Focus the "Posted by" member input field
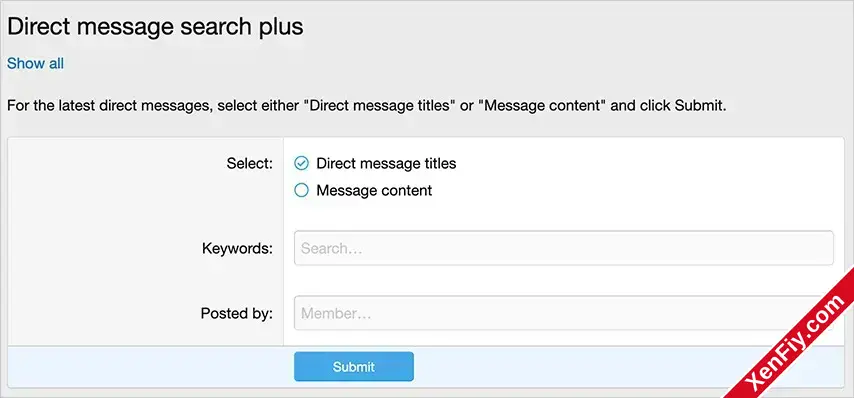Viewport: 854px width, 398px height. (x=564, y=313)
